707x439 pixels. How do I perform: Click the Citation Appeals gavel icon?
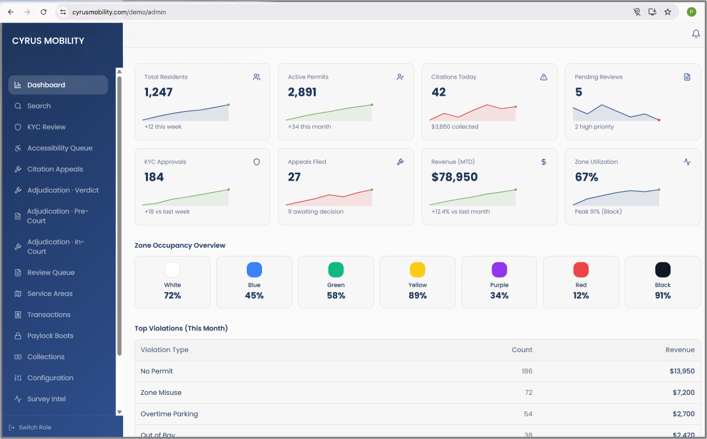(x=18, y=169)
